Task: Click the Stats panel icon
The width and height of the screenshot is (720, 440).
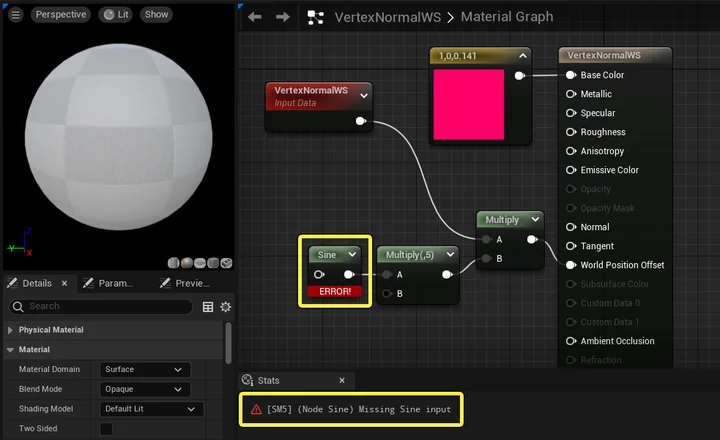Action: (248, 380)
